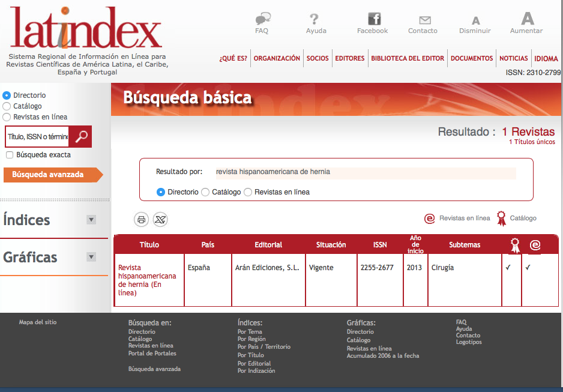Sort by the ISSN column header
This screenshot has width=563, height=392.
[x=380, y=245]
